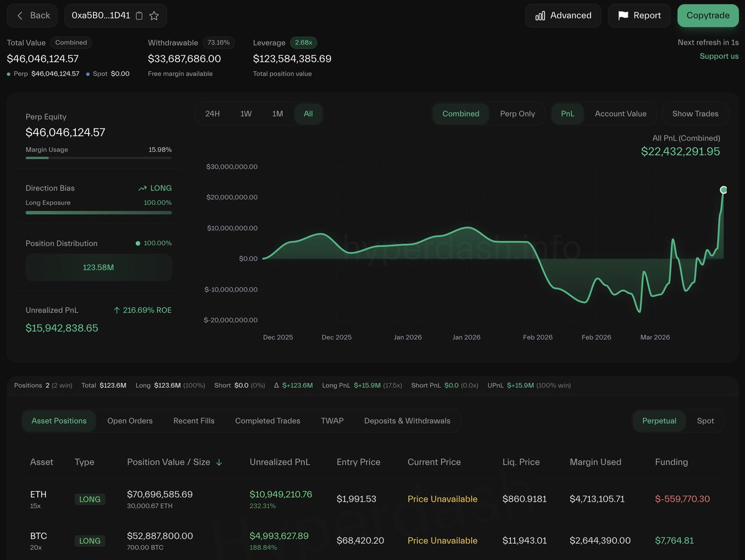
Task: Switch chart view to Perp Only
Action: [518, 114]
